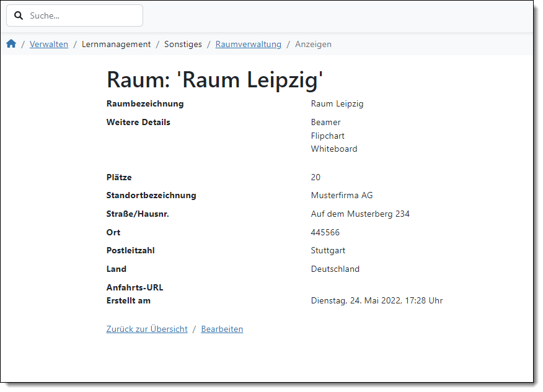Select the Erstellt am timestamp entry

point(377,300)
